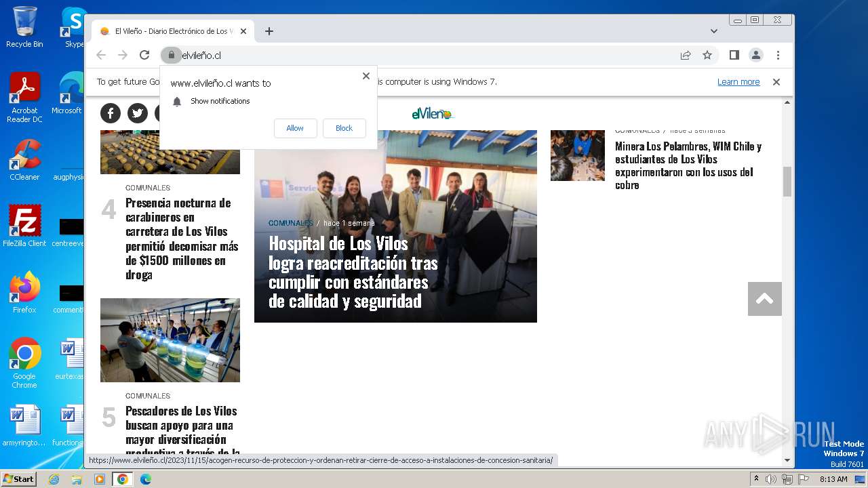
Task: Open the Chrome side panel icon
Action: (734, 55)
